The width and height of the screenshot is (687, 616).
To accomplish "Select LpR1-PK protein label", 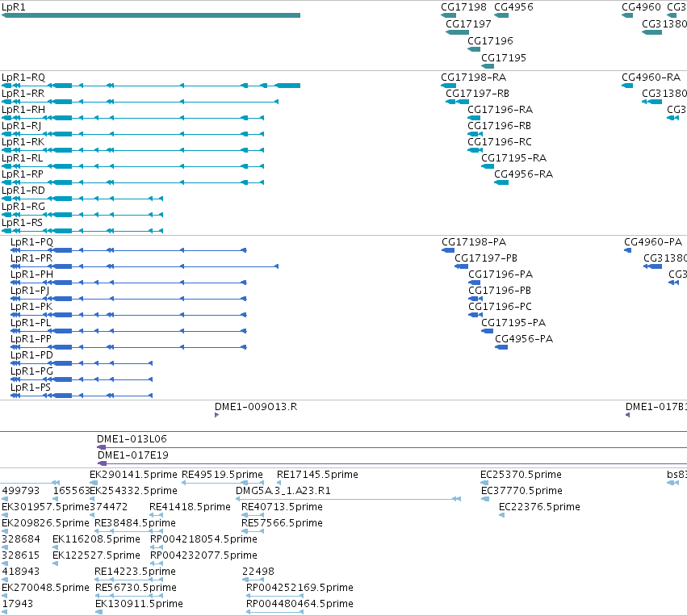I will 31,307.
